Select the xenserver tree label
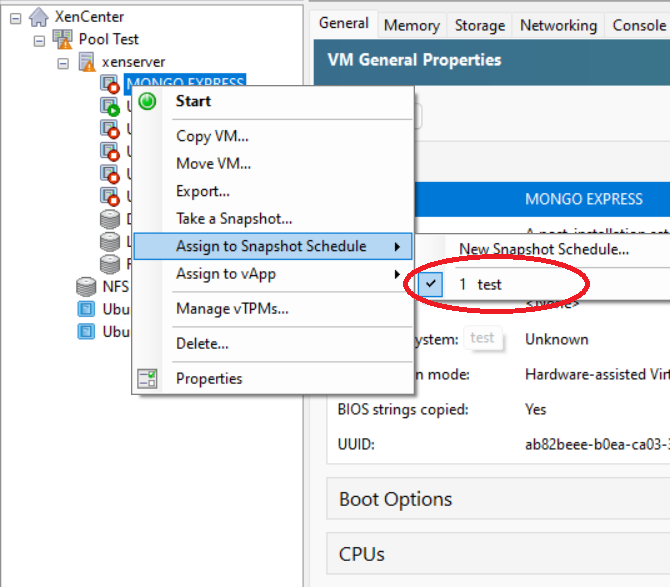The width and height of the screenshot is (670, 587). click(133, 62)
